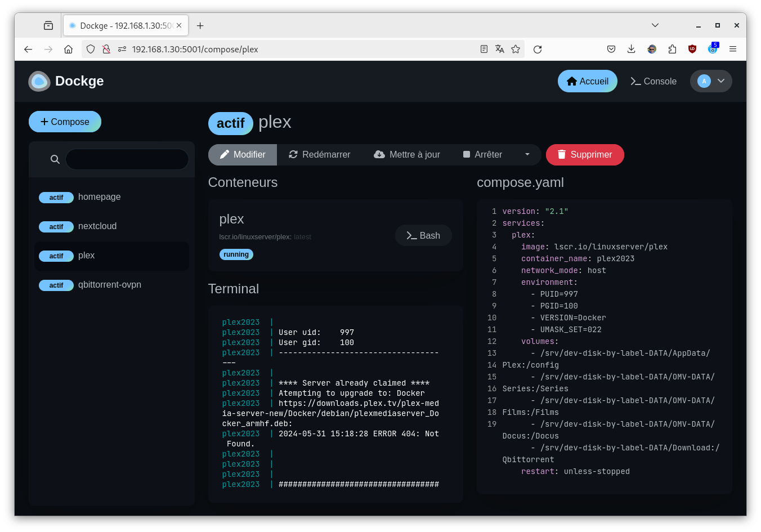The height and width of the screenshot is (532, 761).
Task: Open the Console page
Action: coord(653,81)
